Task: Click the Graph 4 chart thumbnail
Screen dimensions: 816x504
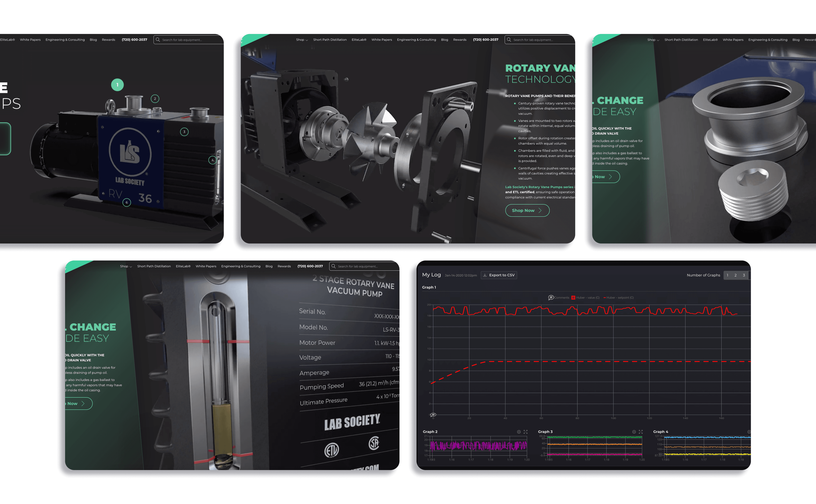Action: point(708,446)
